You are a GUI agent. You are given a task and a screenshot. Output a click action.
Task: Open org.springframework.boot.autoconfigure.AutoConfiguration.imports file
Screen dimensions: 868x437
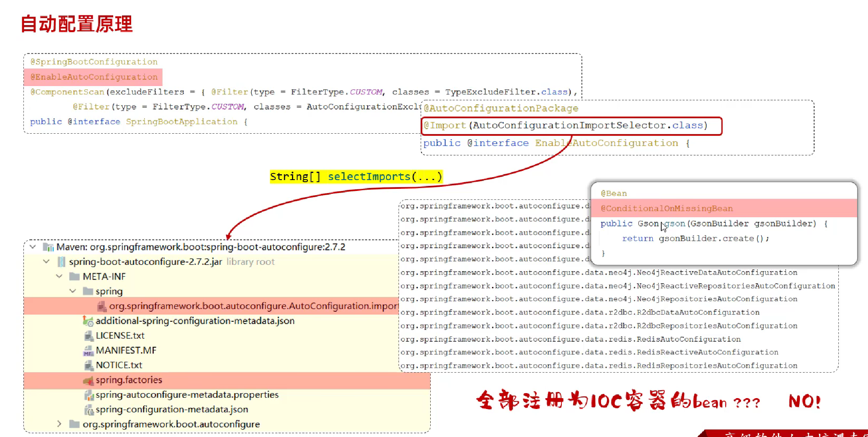click(x=254, y=306)
